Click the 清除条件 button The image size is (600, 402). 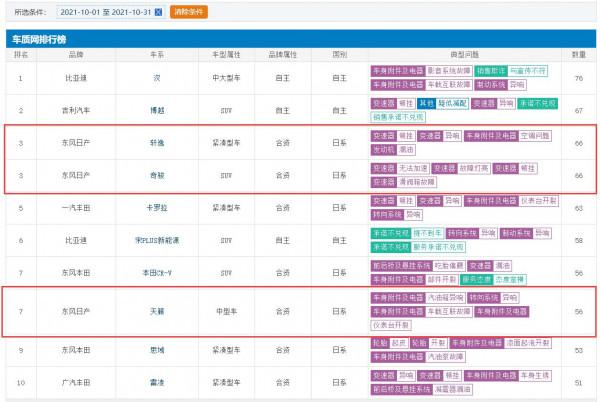tap(188, 12)
